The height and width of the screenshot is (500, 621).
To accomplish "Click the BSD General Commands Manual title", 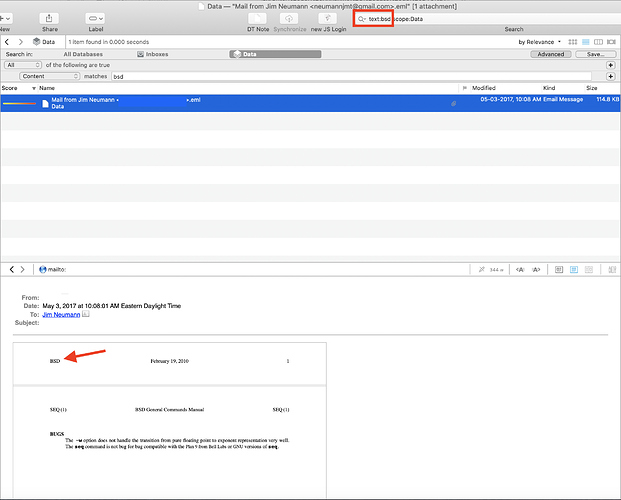I will [170, 410].
